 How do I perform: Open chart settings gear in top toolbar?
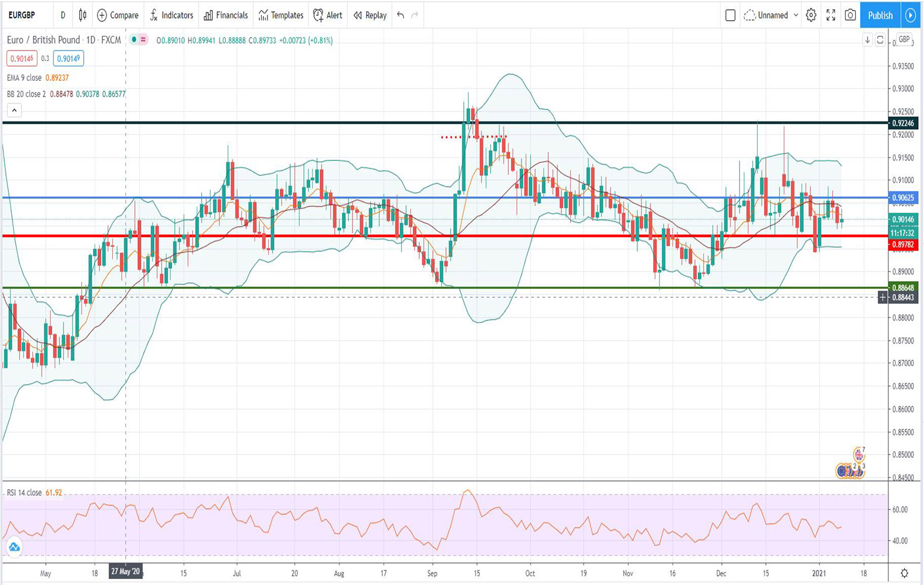tap(811, 15)
